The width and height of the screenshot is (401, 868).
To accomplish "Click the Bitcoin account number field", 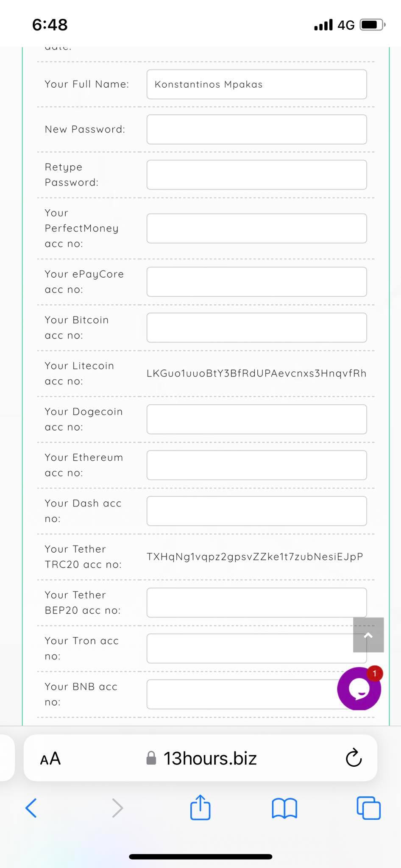I will [256, 328].
